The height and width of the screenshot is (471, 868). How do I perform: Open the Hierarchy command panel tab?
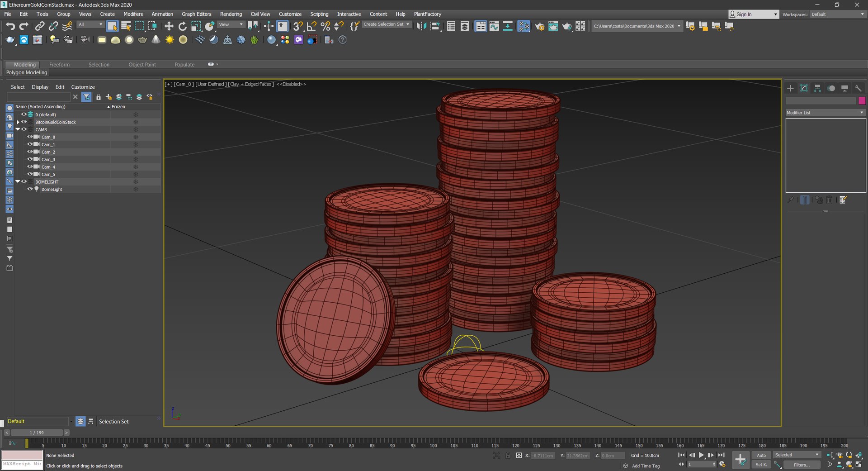point(817,88)
